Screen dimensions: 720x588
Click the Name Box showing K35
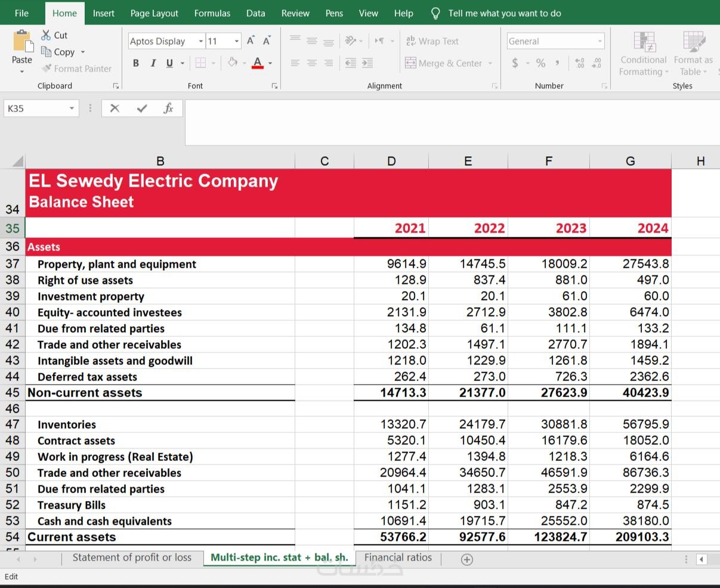[x=41, y=108]
